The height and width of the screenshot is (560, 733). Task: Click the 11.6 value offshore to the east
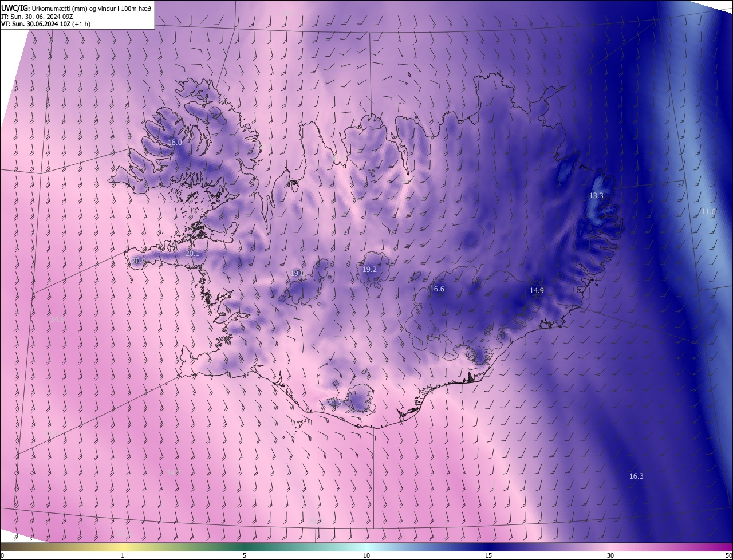(x=708, y=212)
